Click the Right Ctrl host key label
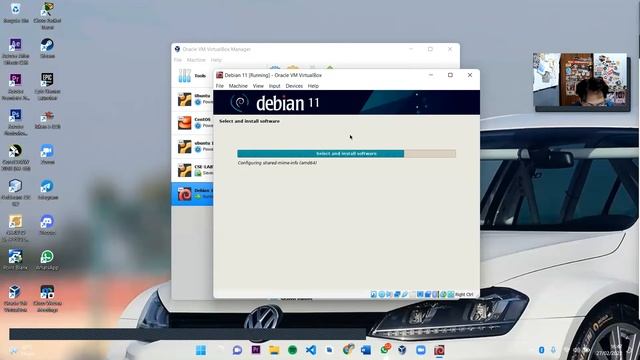The image size is (640, 360). (464, 294)
